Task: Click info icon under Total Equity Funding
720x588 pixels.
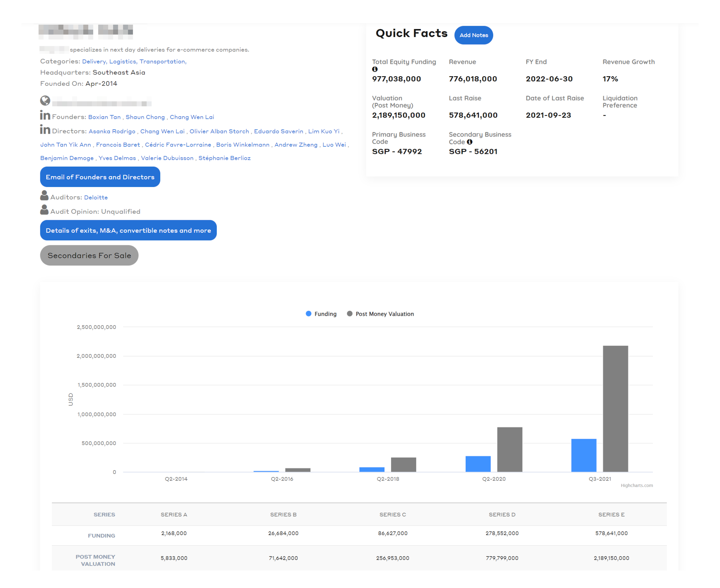Action: 375,69
